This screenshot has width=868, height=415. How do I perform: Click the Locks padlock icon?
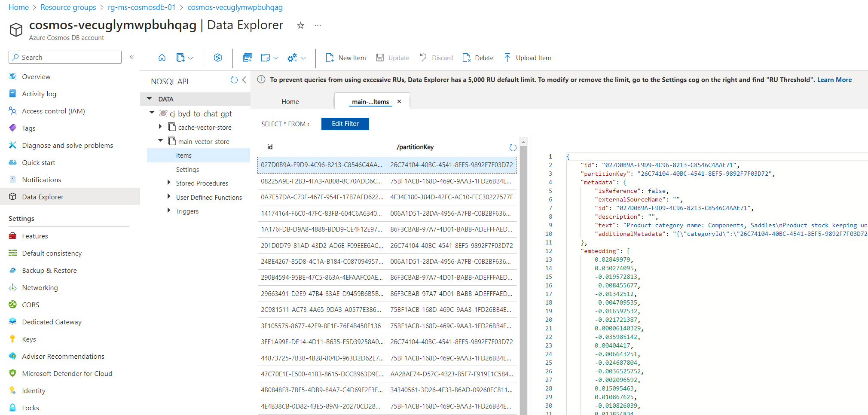point(13,408)
